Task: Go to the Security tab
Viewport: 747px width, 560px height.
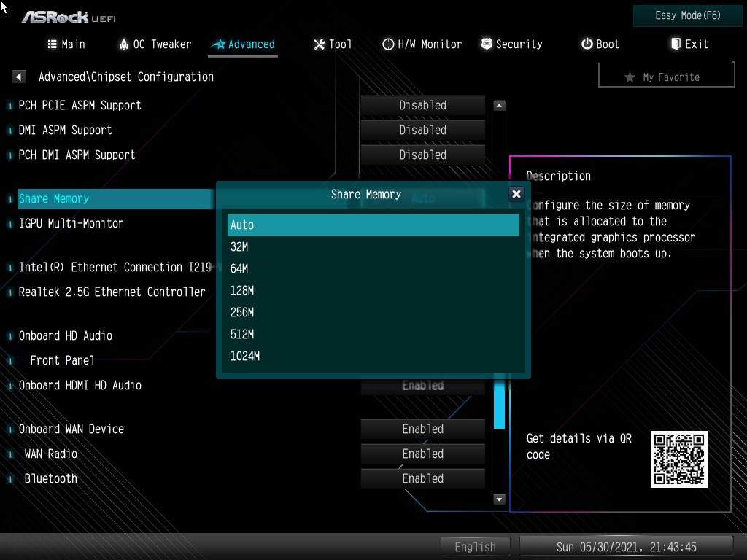Action: [511, 44]
